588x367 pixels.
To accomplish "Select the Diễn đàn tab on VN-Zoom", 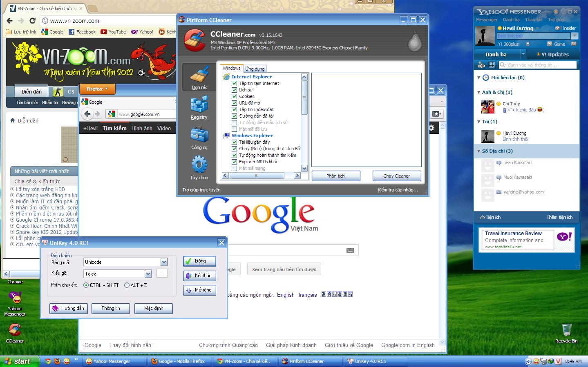I will pos(32,92).
